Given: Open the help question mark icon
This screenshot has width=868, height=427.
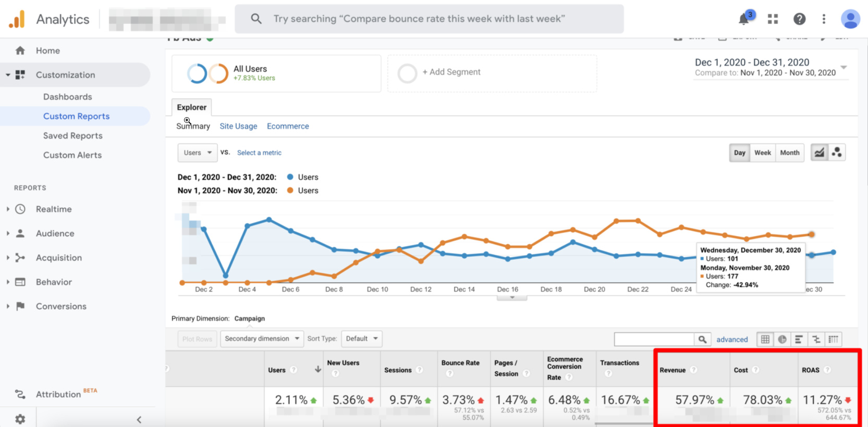Looking at the screenshot, I should tap(799, 19).
